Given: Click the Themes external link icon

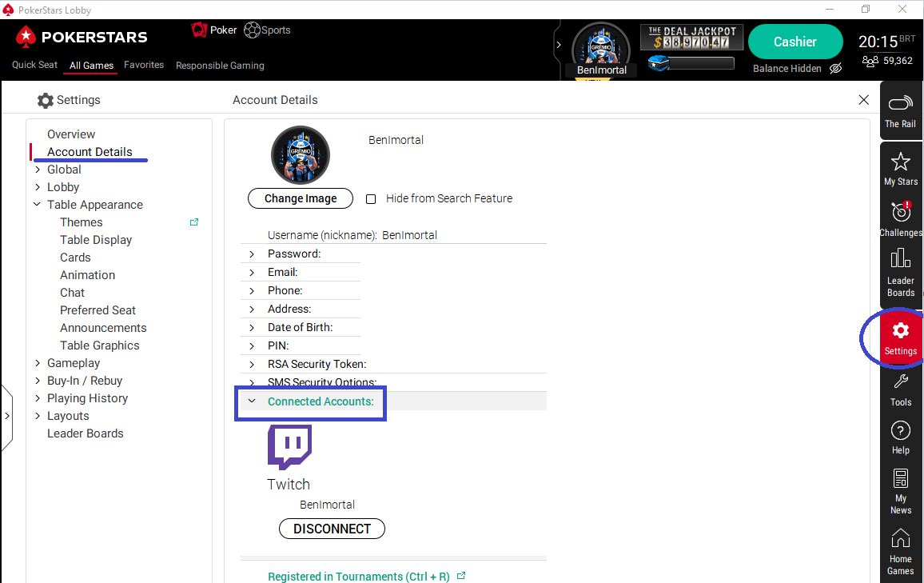Looking at the screenshot, I should [x=194, y=222].
